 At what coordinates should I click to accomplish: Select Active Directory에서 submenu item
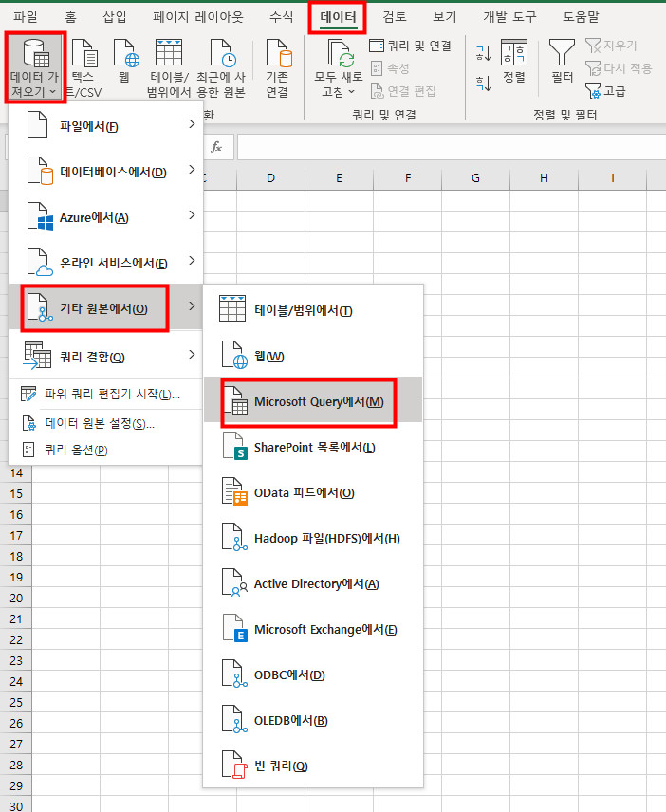click(313, 582)
